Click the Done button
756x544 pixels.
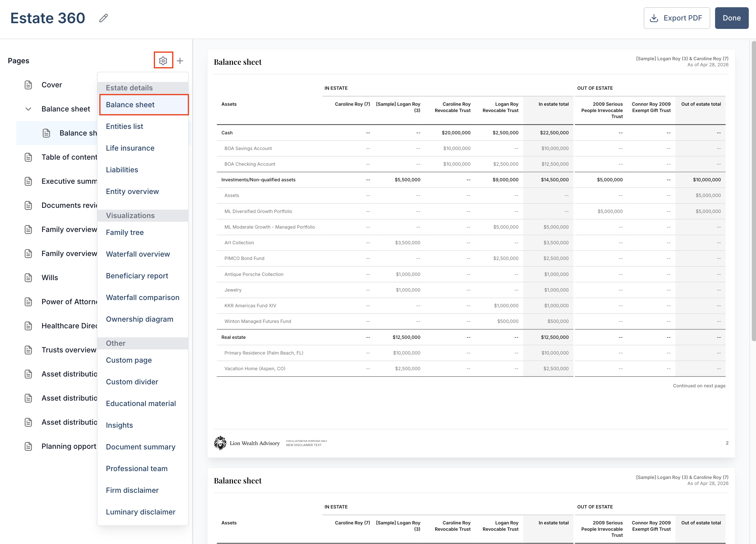click(732, 18)
